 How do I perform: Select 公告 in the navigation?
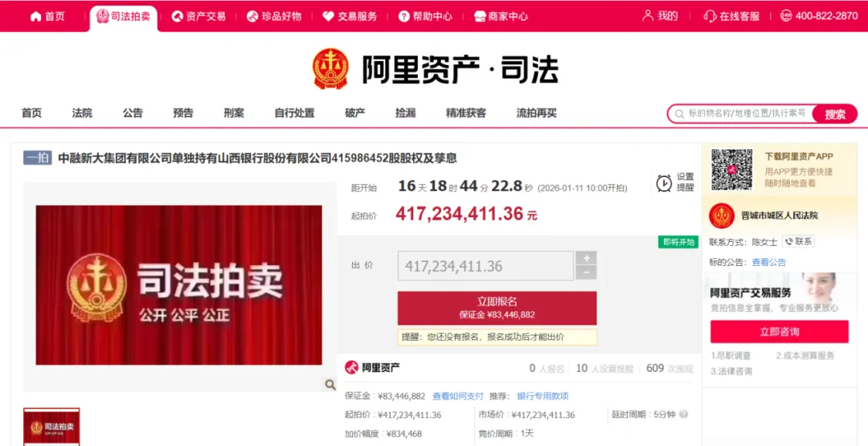pyautogui.click(x=133, y=113)
